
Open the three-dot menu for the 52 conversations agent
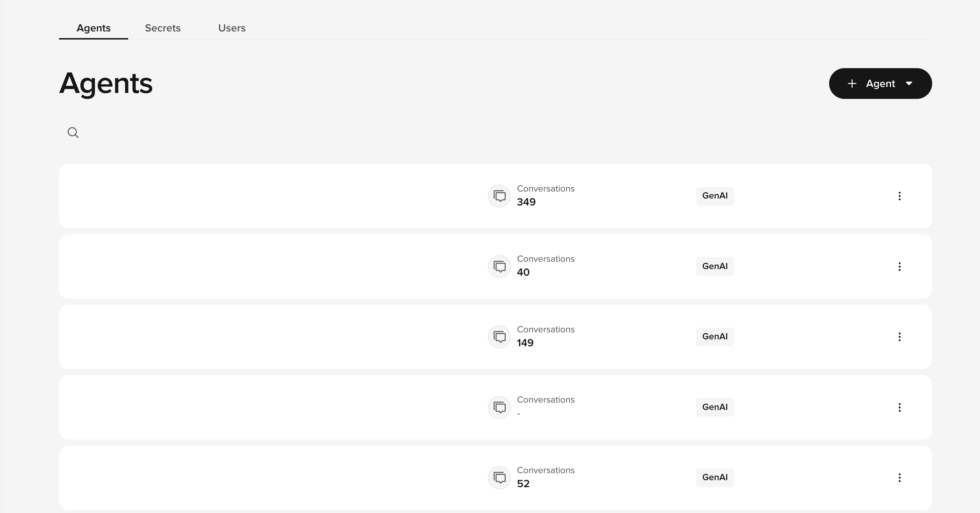pyautogui.click(x=899, y=478)
